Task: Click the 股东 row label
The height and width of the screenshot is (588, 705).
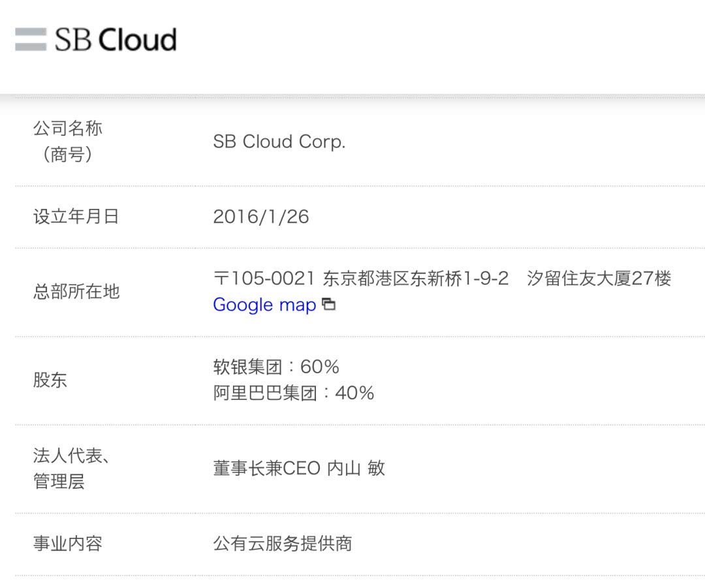Action: pos(50,380)
